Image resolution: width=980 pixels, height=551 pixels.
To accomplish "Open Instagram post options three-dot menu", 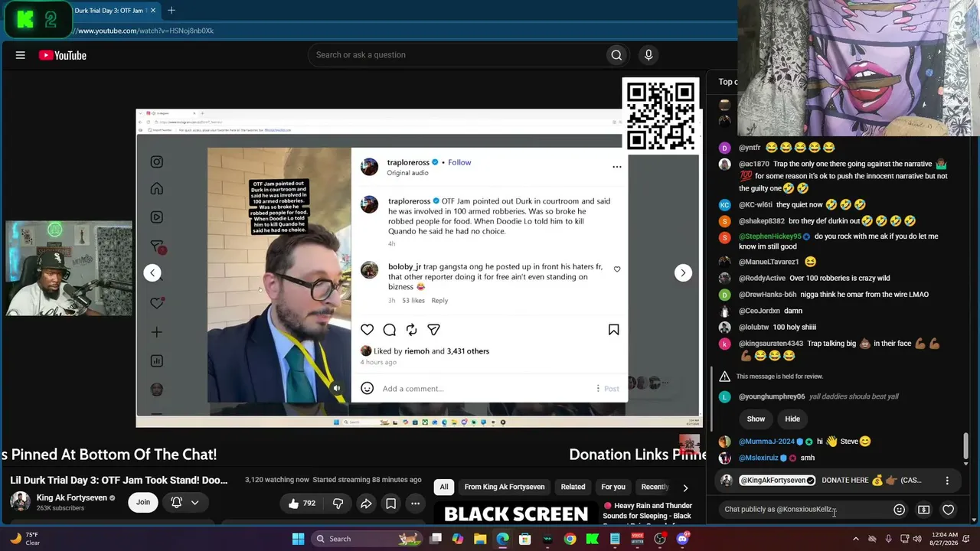I will click(x=617, y=167).
